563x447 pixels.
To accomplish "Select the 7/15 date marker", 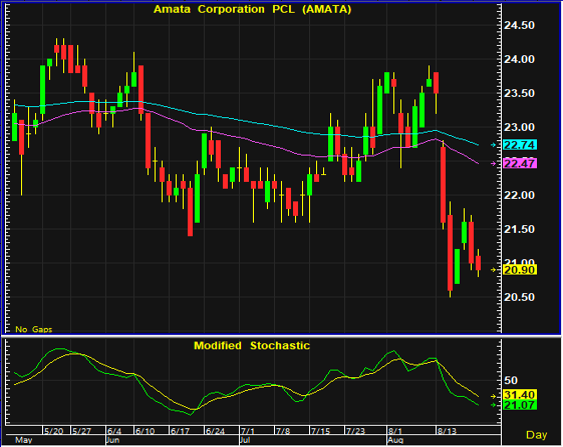I will click(x=320, y=431).
